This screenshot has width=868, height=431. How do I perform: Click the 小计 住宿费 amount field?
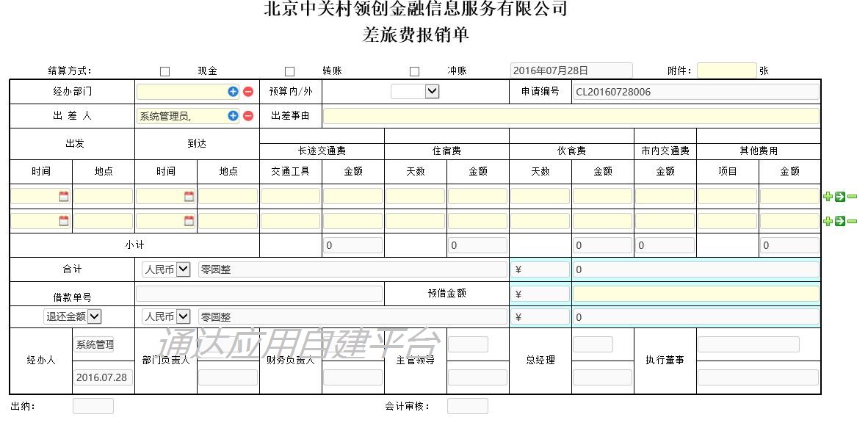pos(478,246)
